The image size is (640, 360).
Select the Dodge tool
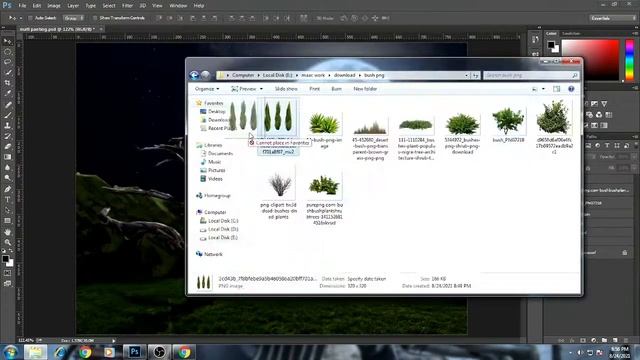pyautogui.click(x=7, y=178)
